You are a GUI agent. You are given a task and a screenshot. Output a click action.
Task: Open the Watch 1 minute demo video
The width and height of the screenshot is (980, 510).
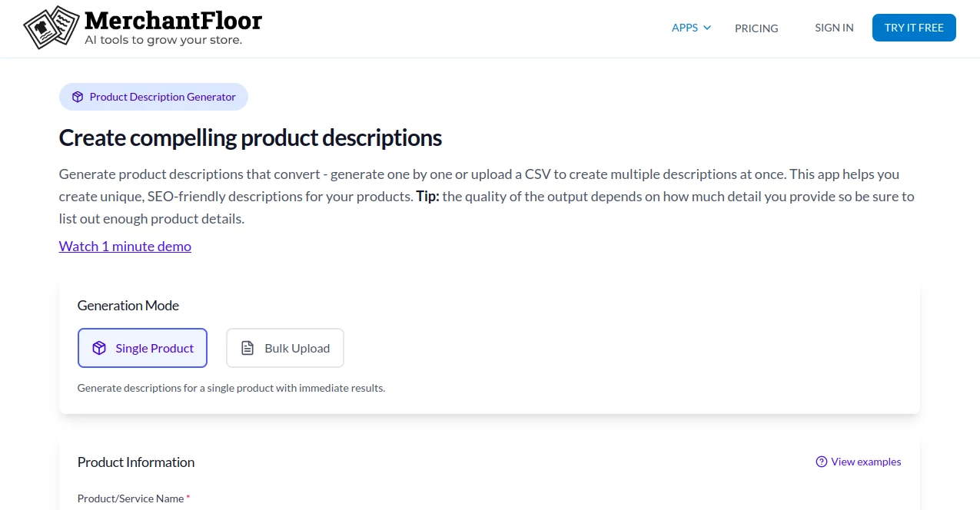click(x=125, y=246)
